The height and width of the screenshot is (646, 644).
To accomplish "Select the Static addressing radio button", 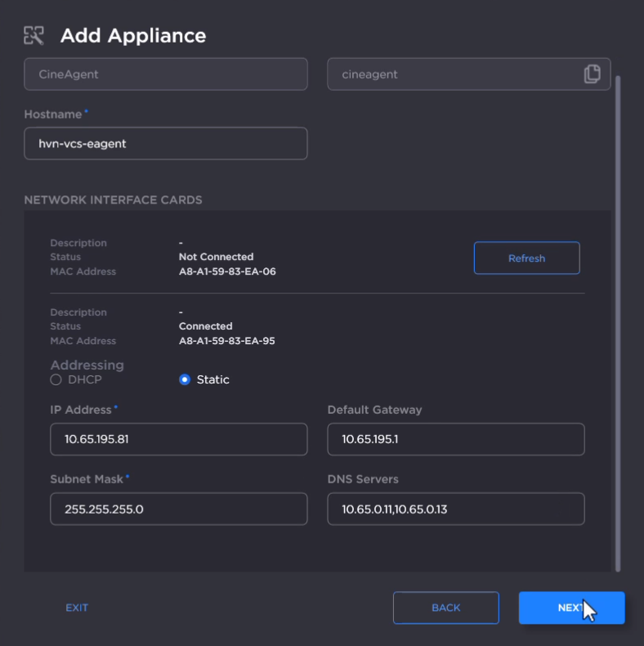I will pyautogui.click(x=185, y=379).
